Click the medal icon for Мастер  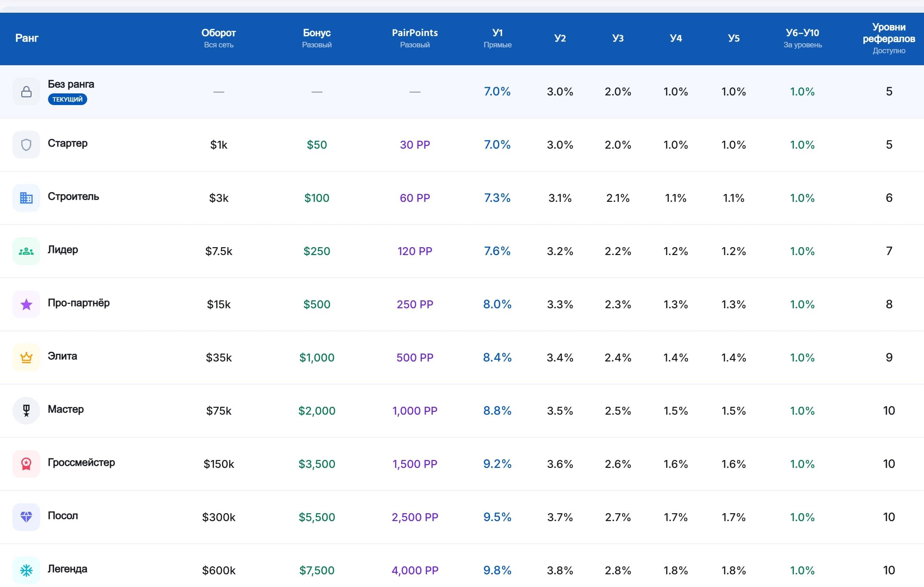26,411
